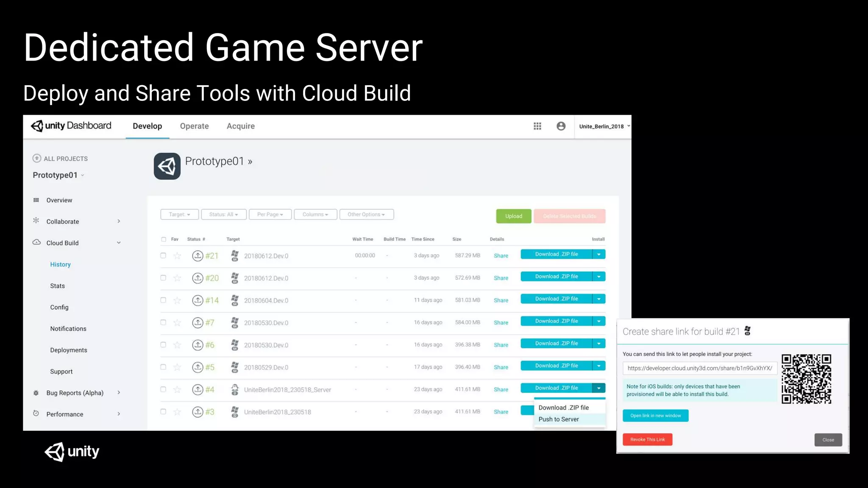
Task: Click the share URL input field
Action: [x=700, y=368]
